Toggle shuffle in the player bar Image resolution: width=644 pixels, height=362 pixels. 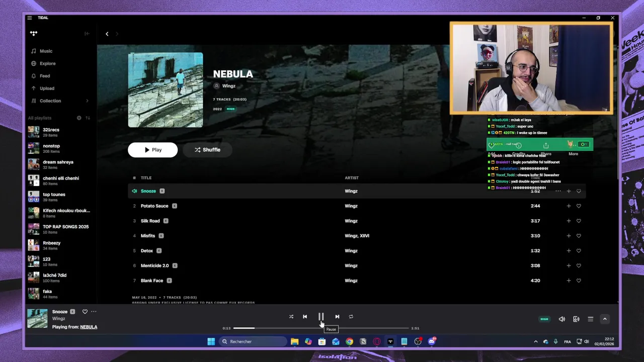tap(291, 317)
